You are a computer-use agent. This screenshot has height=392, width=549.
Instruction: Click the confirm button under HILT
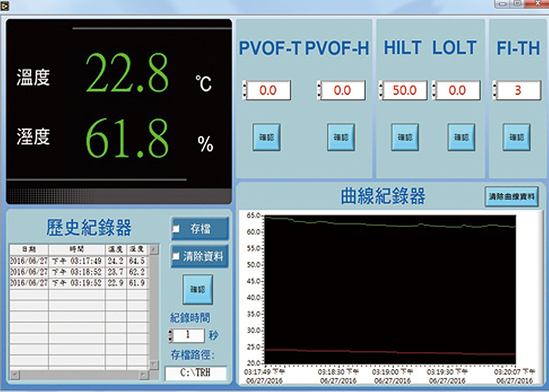coord(405,137)
